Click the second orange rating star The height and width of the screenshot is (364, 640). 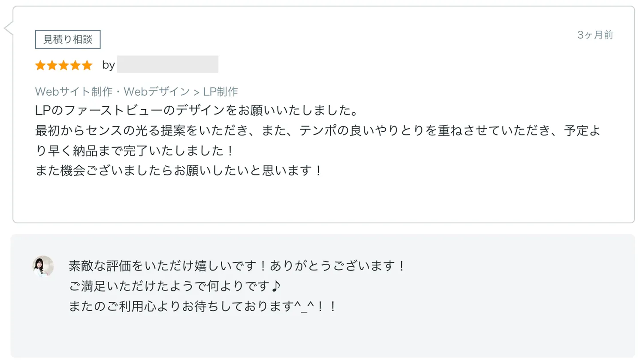(x=52, y=66)
